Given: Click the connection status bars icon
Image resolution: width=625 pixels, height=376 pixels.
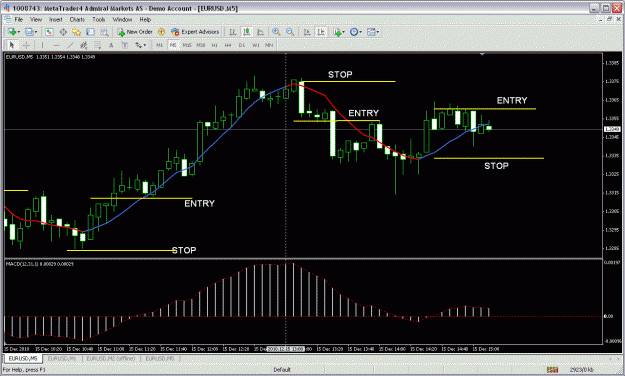Looking at the screenshot, I should click(x=552, y=370).
